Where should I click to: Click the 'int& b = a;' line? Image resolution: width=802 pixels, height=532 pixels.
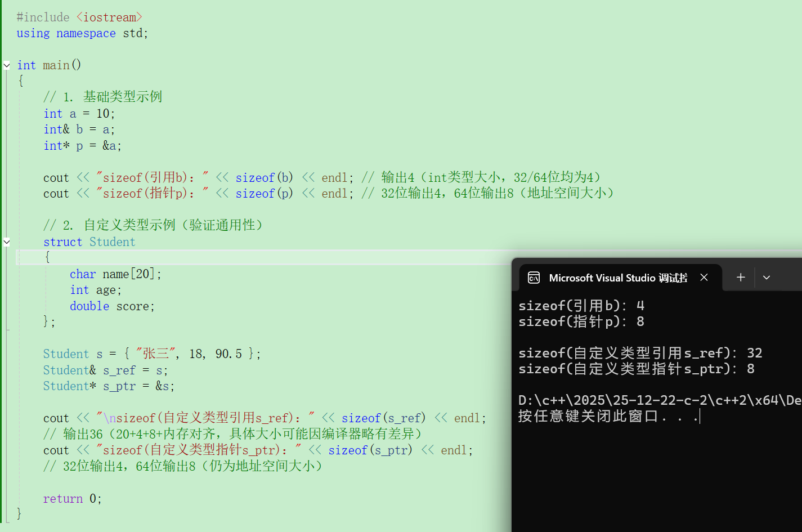coord(79,129)
